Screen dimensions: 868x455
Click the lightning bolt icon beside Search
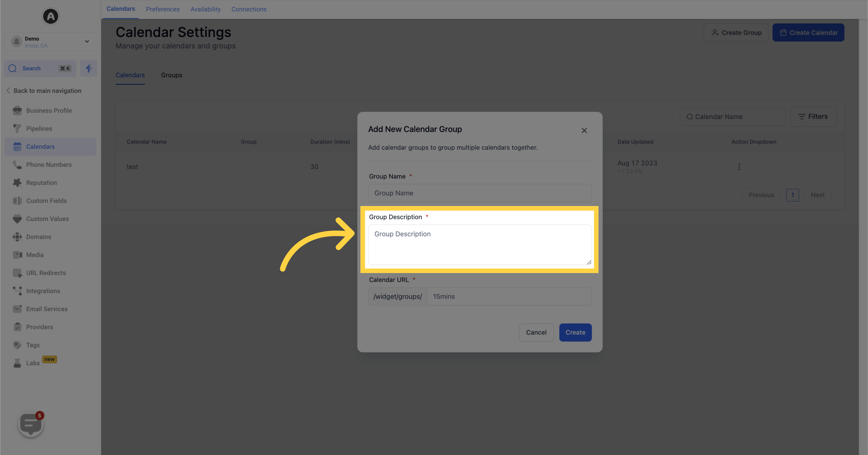click(x=88, y=68)
